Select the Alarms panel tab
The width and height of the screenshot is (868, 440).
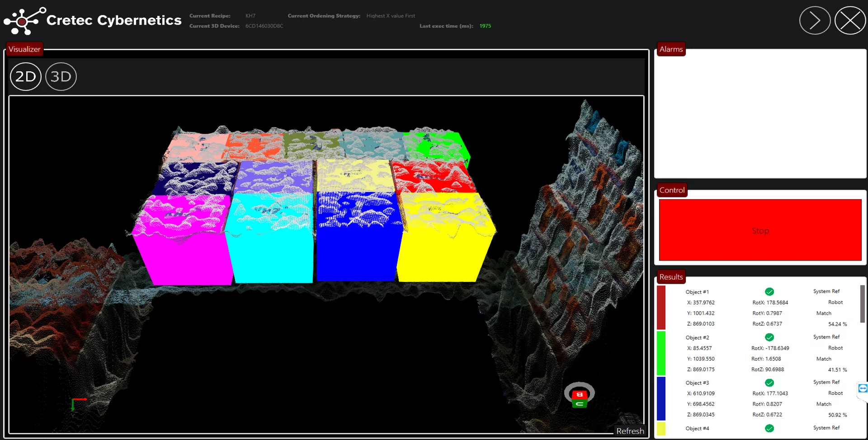click(x=671, y=49)
